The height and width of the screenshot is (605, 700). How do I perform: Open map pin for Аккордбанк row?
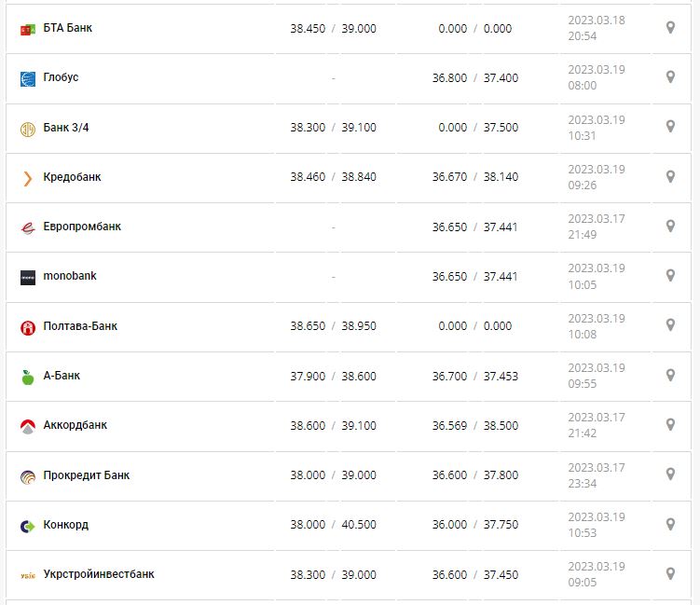pos(669,425)
